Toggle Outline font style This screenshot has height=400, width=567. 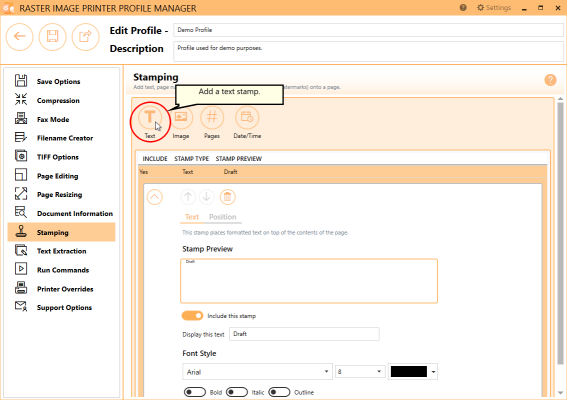pyautogui.click(x=279, y=392)
